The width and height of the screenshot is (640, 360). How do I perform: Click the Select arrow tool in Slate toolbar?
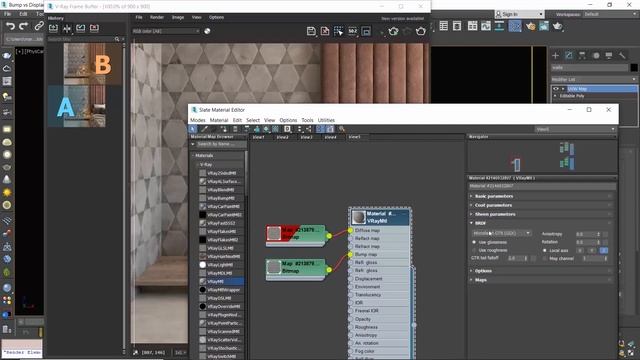(x=193, y=129)
